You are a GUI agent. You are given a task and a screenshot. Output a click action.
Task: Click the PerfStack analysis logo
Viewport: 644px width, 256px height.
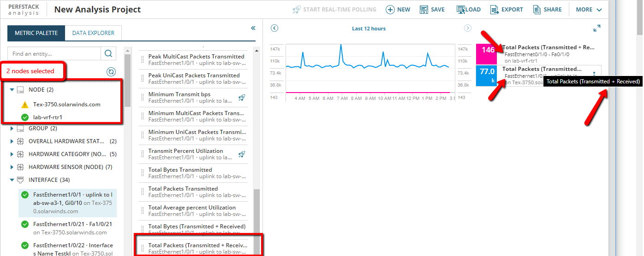24,9
